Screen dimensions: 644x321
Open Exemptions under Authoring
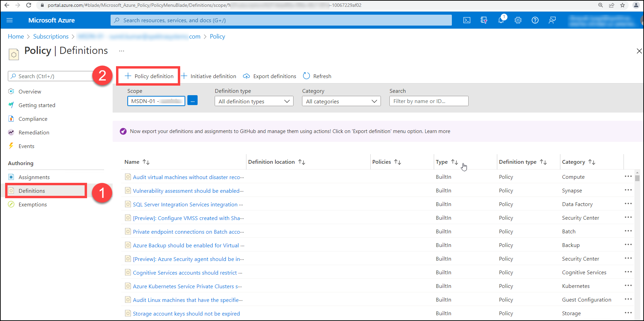coord(33,204)
